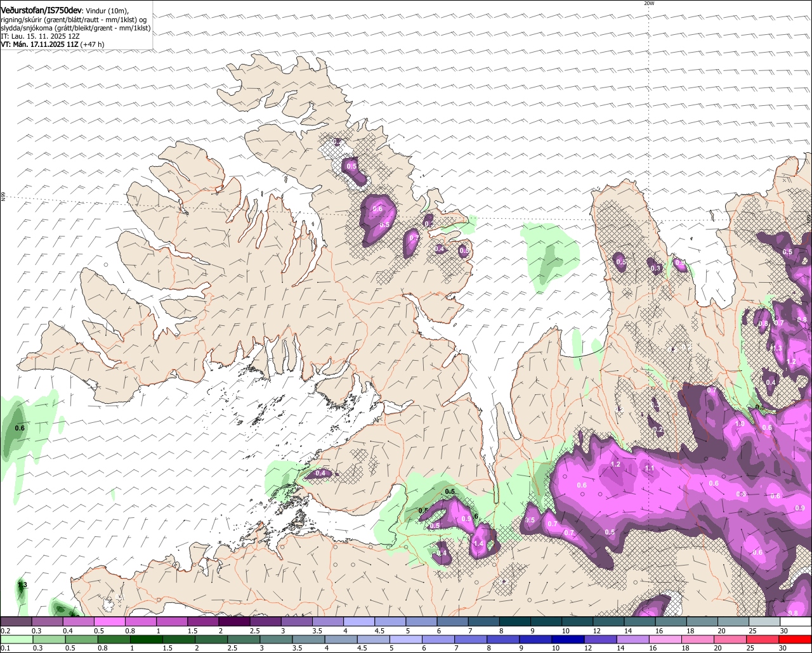Pick the top-row legend swatch starting at 0.8
Screen dimensions: 812x653
click(140, 622)
